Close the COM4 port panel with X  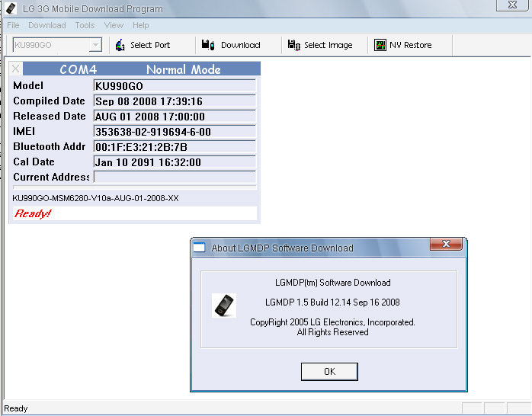[15, 69]
